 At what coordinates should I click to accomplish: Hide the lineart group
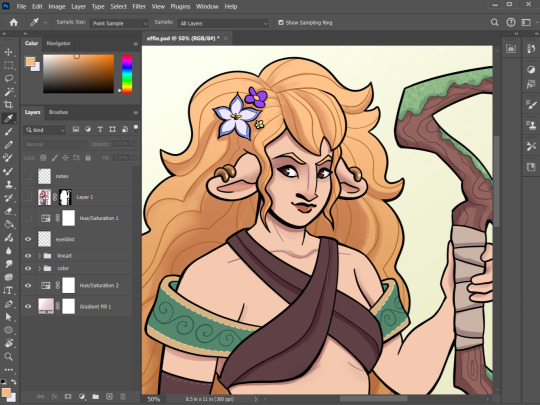click(28, 256)
